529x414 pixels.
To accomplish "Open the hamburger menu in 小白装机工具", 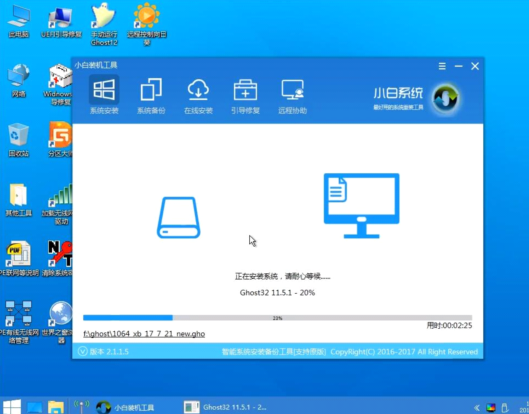I will coord(442,66).
